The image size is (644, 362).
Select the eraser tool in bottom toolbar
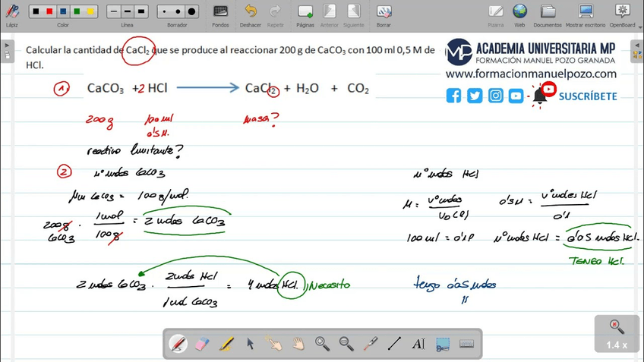pyautogui.click(x=201, y=344)
